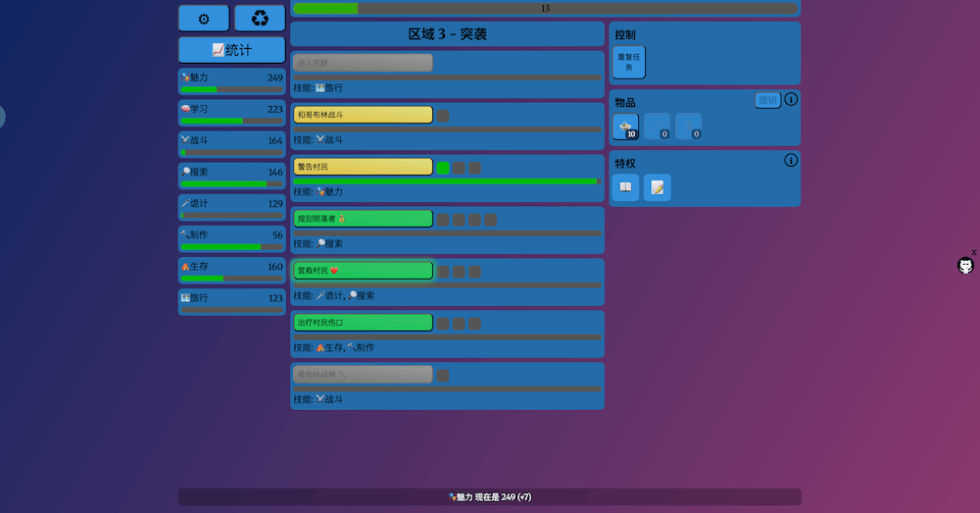Open the 统计 statistics panel
The image size is (980, 513).
point(231,50)
